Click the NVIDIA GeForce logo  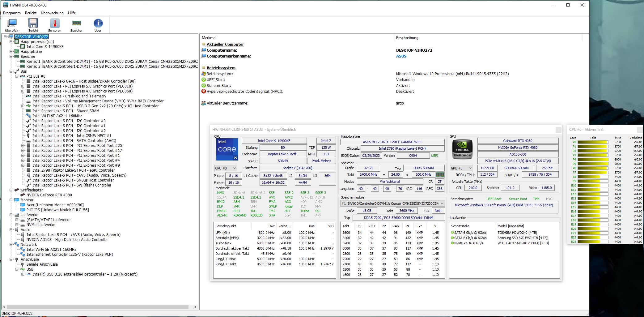(462, 149)
